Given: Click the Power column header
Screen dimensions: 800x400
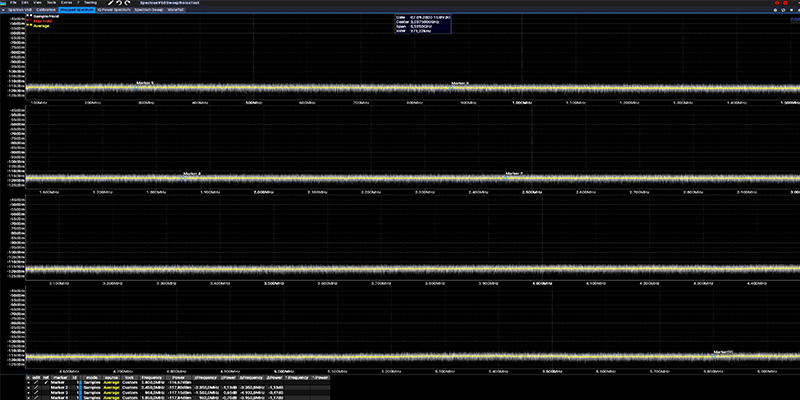Looking at the screenshot, I should (178, 378).
